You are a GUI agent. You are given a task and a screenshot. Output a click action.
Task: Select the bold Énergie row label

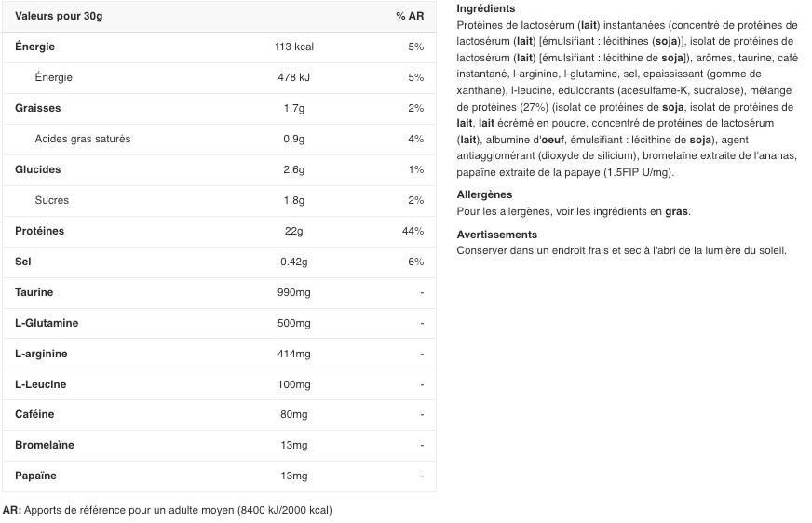pyautogui.click(x=35, y=47)
